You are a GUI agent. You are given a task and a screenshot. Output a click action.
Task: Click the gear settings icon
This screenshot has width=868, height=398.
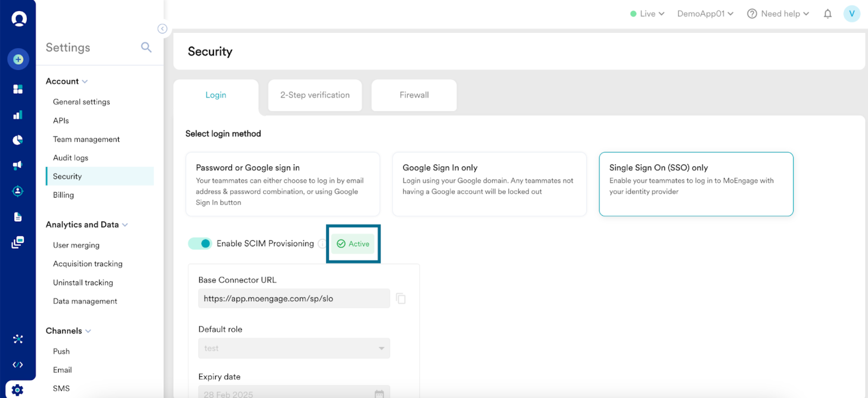click(17, 390)
